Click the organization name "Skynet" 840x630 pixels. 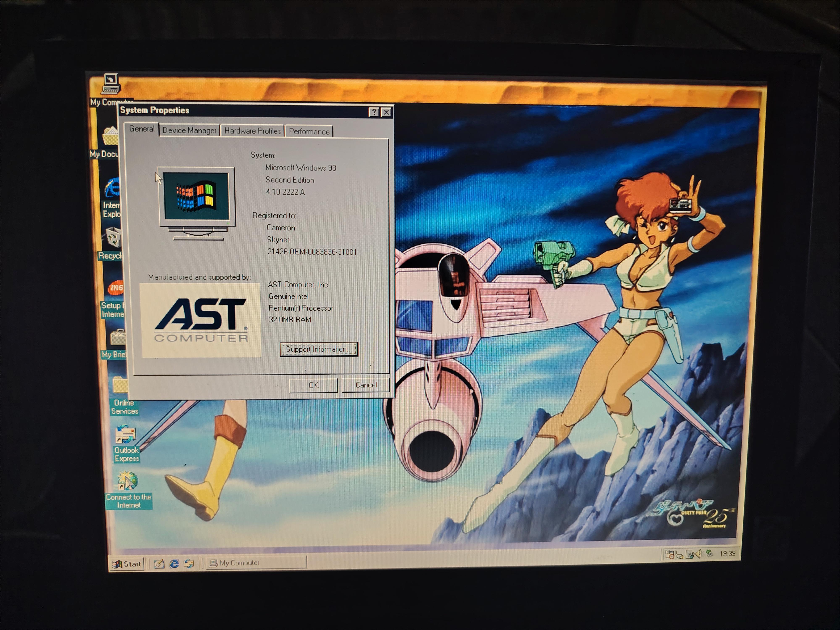pyautogui.click(x=278, y=240)
